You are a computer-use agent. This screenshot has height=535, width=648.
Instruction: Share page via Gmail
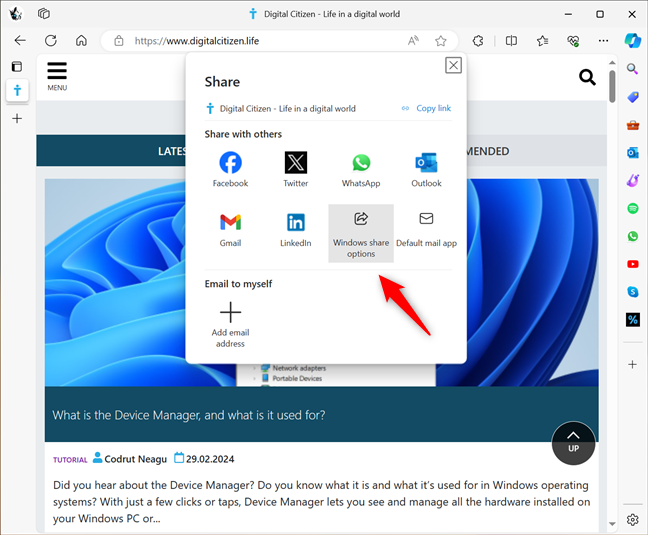[230, 229]
